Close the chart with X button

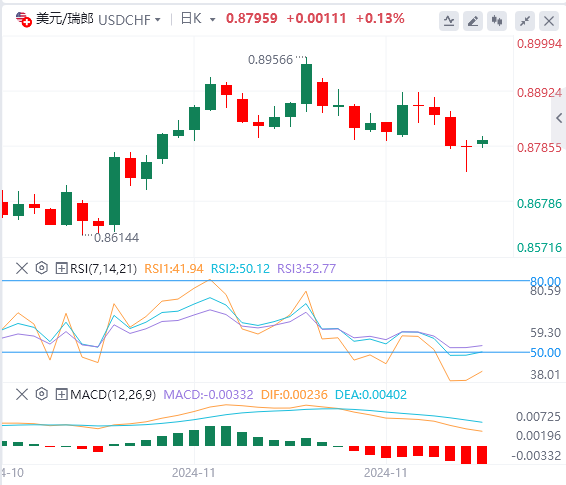pos(549,21)
